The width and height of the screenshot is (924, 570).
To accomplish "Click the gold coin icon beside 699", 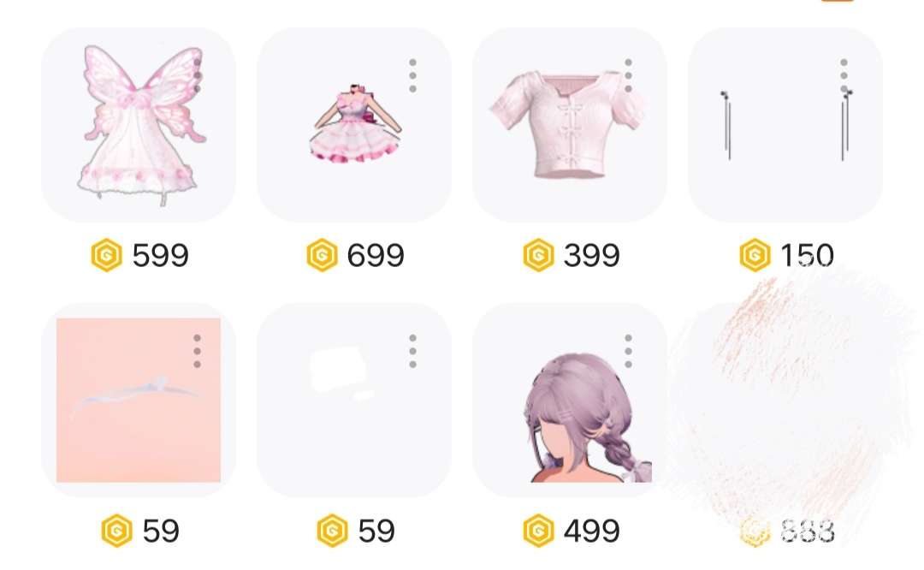I will click(x=323, y=255).
